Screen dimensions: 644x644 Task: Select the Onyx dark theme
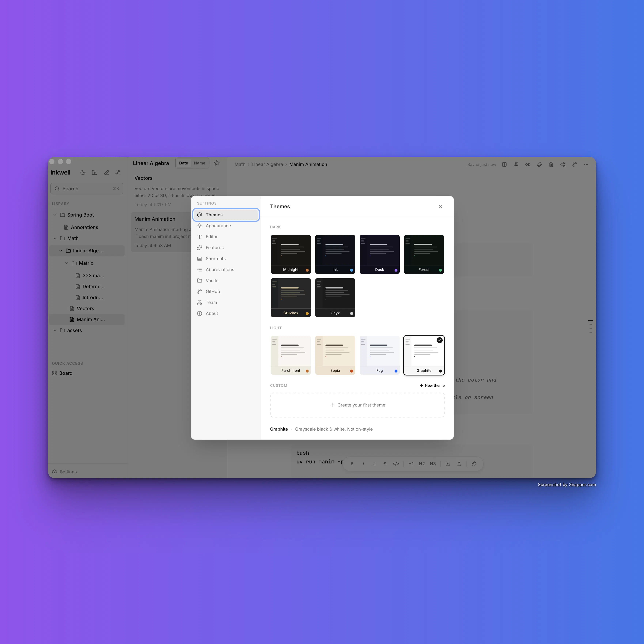tap(335, 298)
